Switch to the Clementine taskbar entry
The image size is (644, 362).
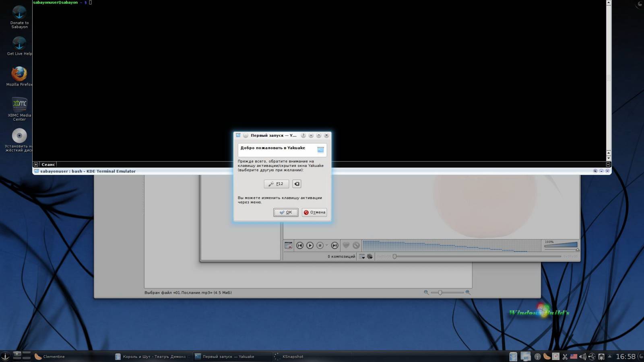point(72,356)
